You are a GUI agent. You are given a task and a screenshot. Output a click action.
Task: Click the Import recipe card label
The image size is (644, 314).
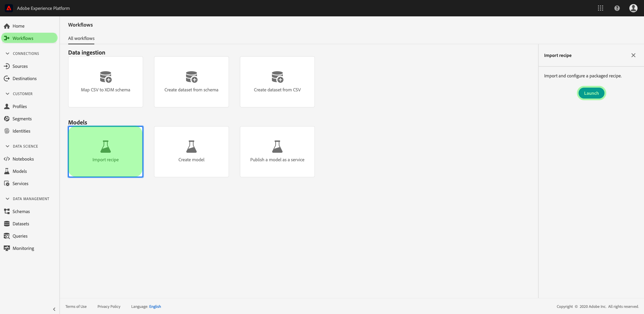106,160
